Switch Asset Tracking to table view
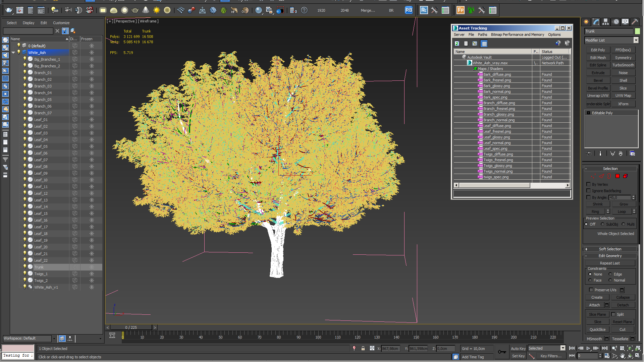 tap(484, 44)
